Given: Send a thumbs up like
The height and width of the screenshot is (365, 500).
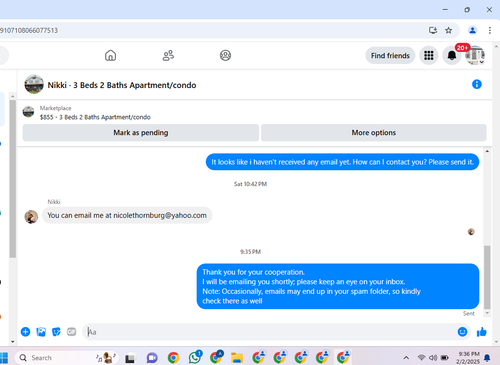Looking at the screenshot, I should point(481,332).
